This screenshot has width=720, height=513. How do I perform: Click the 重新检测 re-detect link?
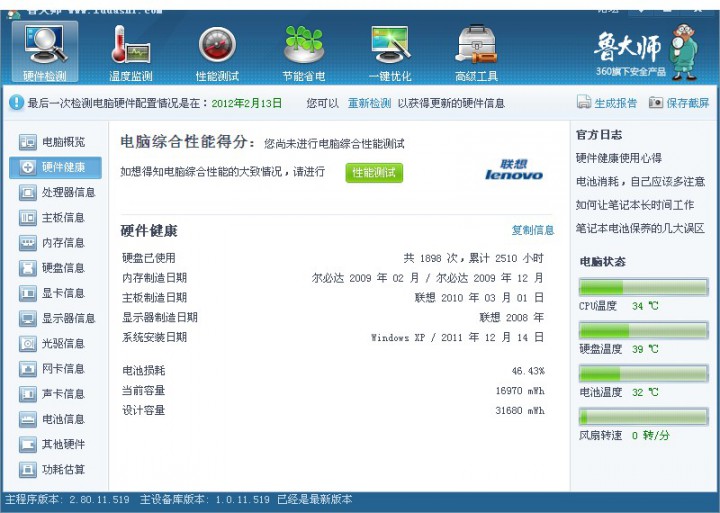click(x=369, y=103)
